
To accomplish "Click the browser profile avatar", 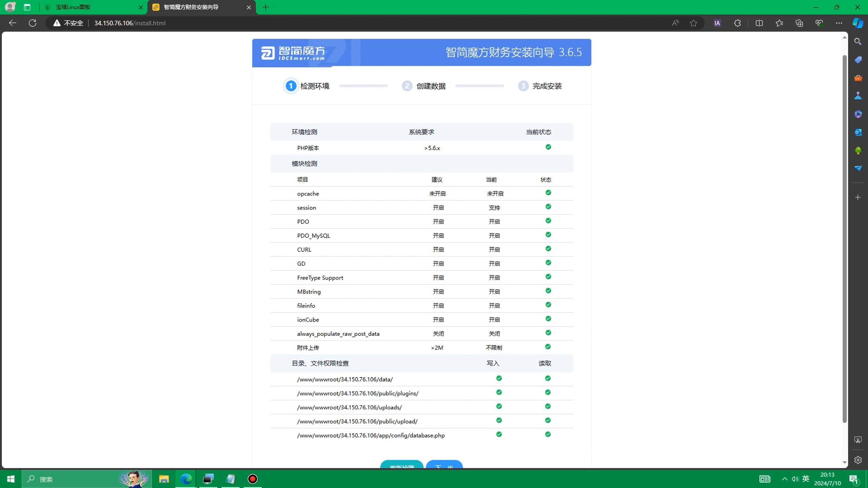I will (x=10, y=7).
